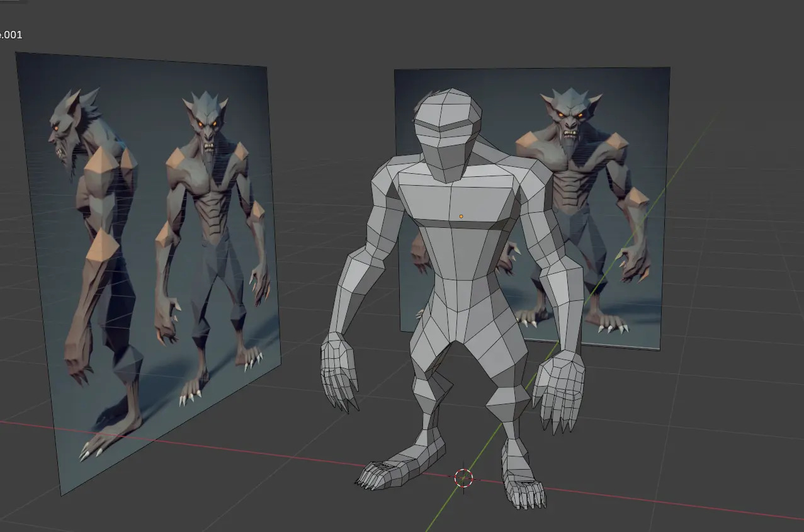804x532 pixels.
Task: Click the 3D cursor at the world origin
Action: (x=464, y=478)
